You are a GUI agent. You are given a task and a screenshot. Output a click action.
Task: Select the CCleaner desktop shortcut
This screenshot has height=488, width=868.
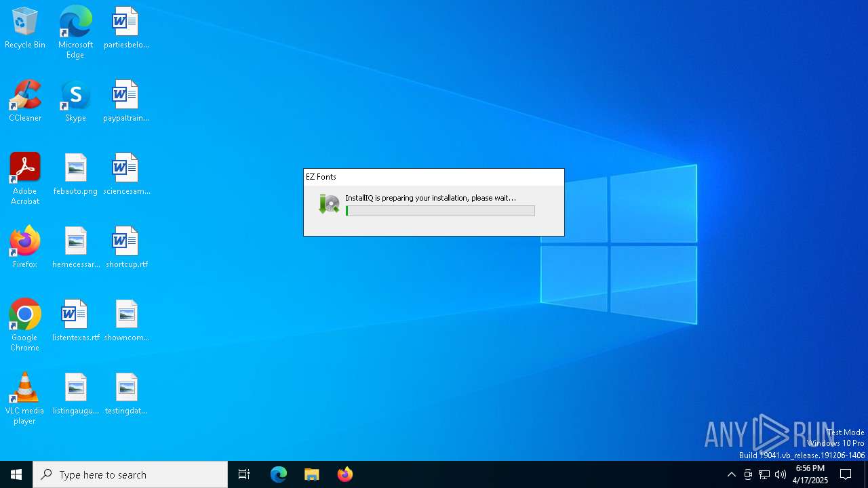click(25, 101)
